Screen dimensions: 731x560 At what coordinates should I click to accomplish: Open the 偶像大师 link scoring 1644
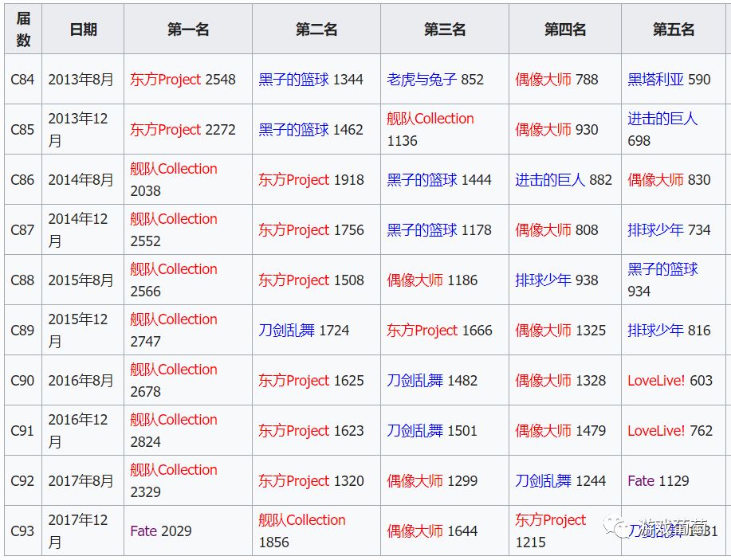click(x=415, y=532)
